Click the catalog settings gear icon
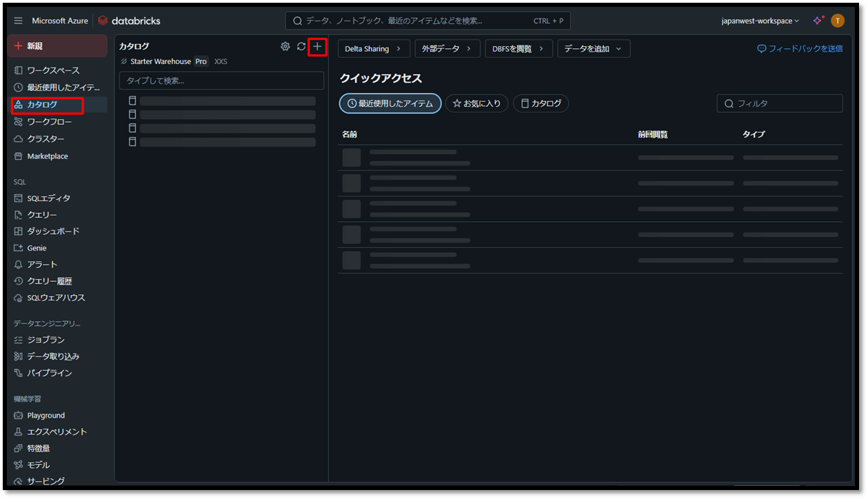This screenshot has height=499, width=868. (285, 46)
